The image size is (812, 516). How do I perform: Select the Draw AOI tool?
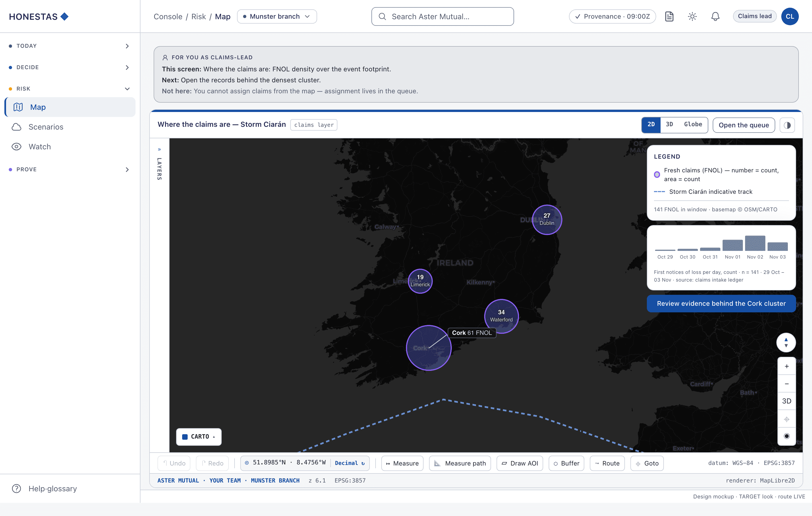pyautogui.click(x=520, y=463)
